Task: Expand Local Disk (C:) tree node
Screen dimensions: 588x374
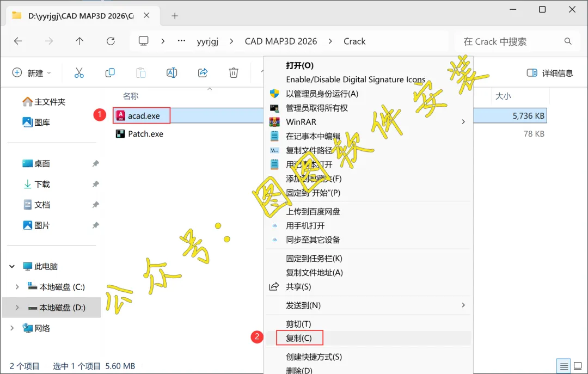Action: (x=17, y=287)
